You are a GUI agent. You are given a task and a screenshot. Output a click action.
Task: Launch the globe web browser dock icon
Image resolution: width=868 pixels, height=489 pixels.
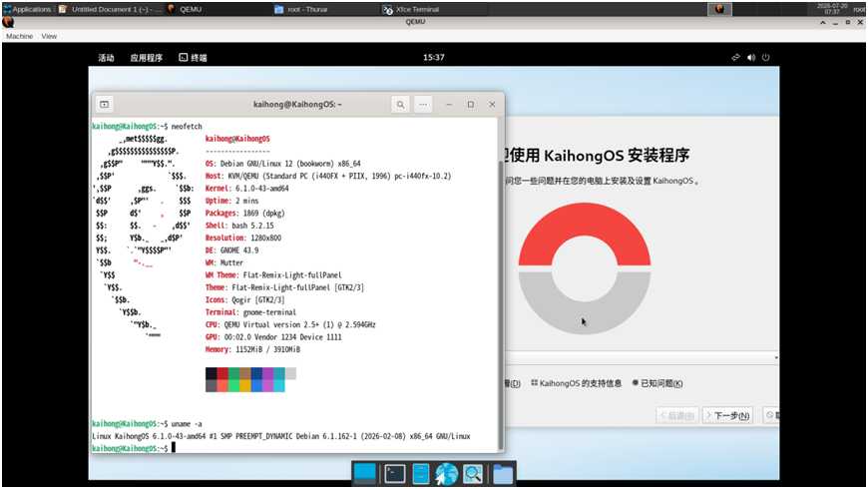click(446, 474)
